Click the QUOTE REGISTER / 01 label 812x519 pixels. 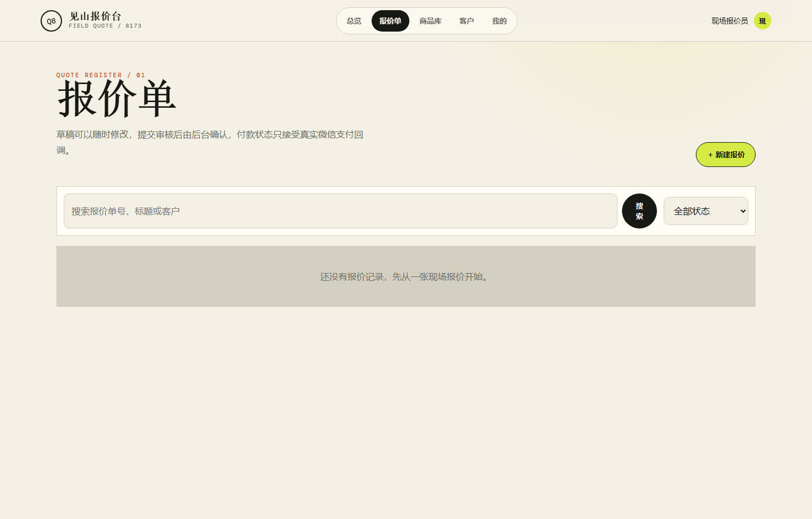(101, 75)
